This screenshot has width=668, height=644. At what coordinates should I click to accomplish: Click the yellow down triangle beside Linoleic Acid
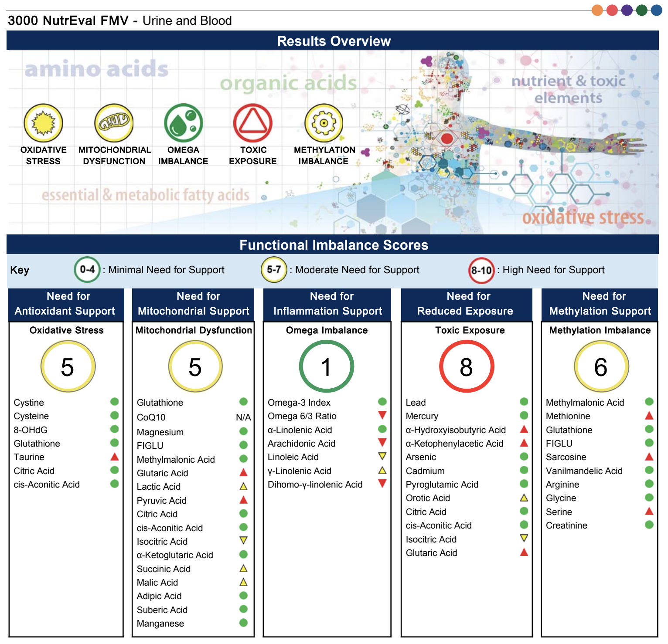pyautogui.click(x=382, y=456)
